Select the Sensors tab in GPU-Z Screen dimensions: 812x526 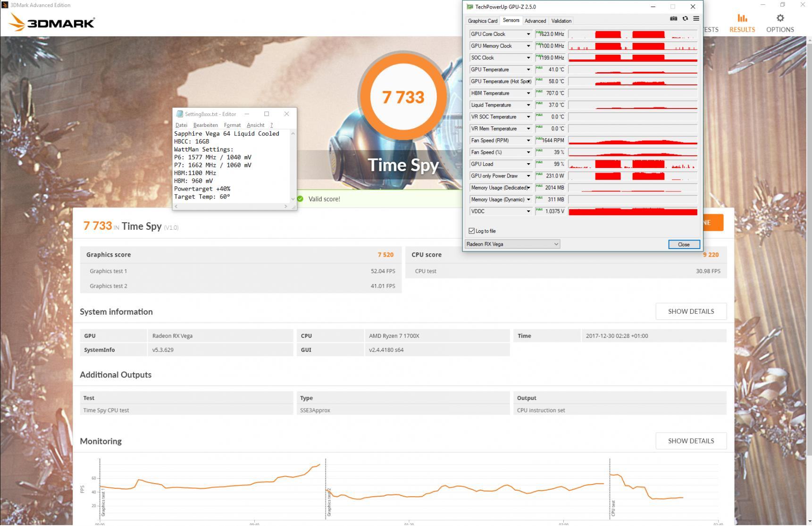(511, 20)
